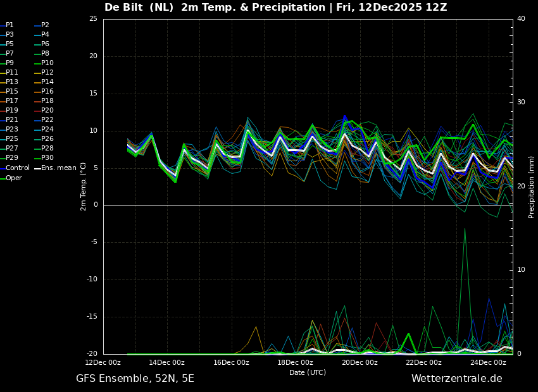Click the P14 legend entry
This screenshot has height=392, width=538.
(44, 82)
